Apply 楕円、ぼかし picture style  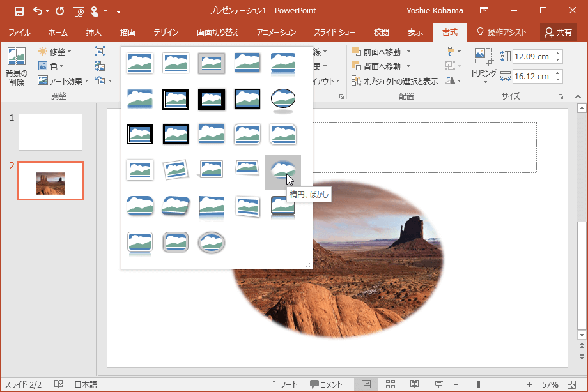[283, 172]
